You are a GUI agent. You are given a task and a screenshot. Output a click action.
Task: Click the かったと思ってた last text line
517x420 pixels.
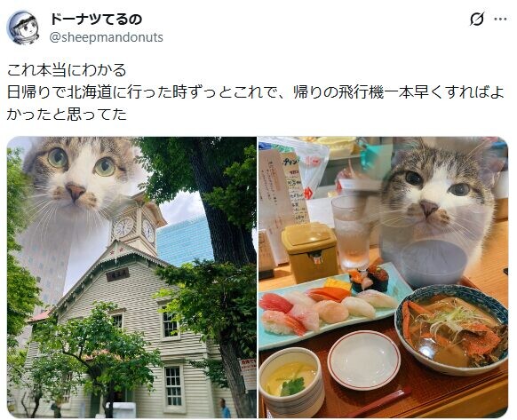[67, 115]
